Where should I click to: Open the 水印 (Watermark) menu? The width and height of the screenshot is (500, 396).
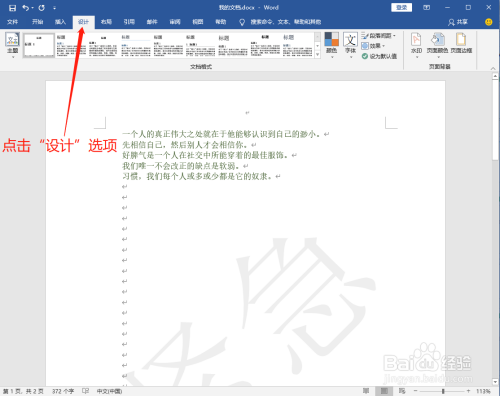[416, 45]
